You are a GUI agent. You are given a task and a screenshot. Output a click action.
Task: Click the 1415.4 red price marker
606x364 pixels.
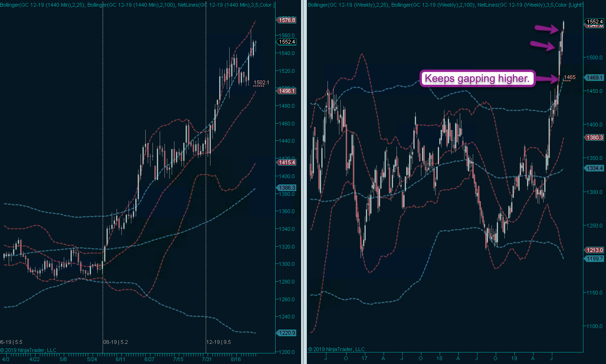pyautogui.click(x=288, y=163)
